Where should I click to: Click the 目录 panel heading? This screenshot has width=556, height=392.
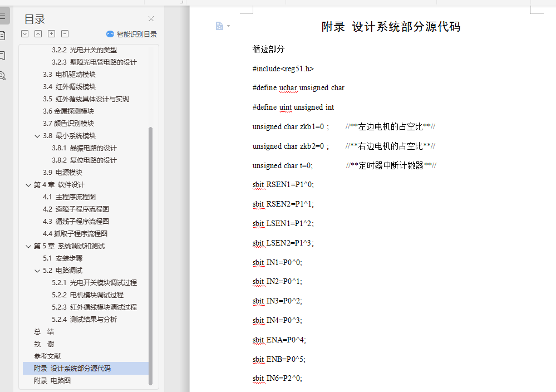click(x=35, y=19)
